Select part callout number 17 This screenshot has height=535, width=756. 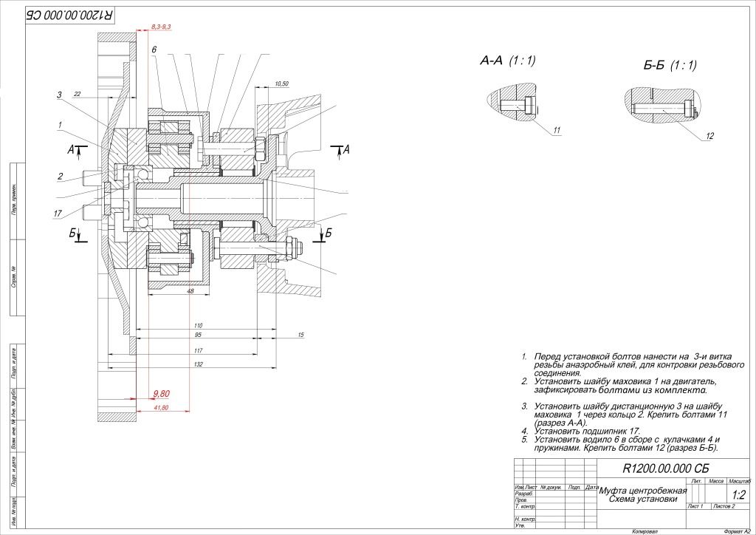[56, 214]
